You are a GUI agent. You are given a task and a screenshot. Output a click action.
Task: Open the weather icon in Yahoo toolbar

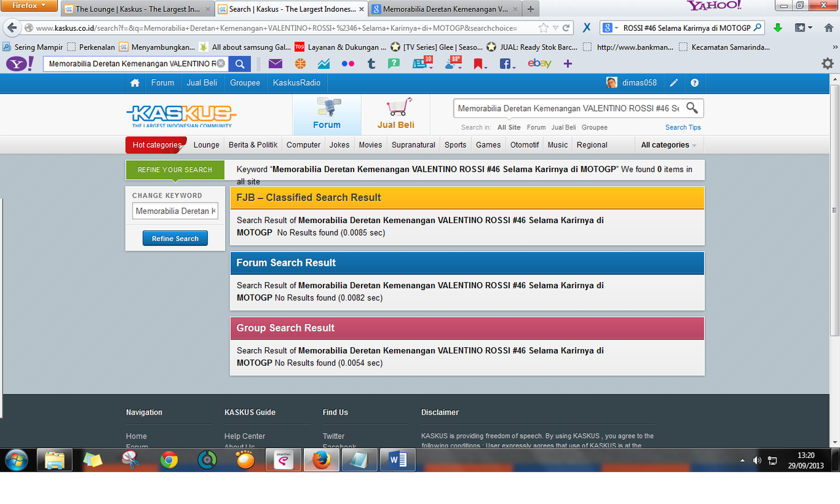[453, 63]
